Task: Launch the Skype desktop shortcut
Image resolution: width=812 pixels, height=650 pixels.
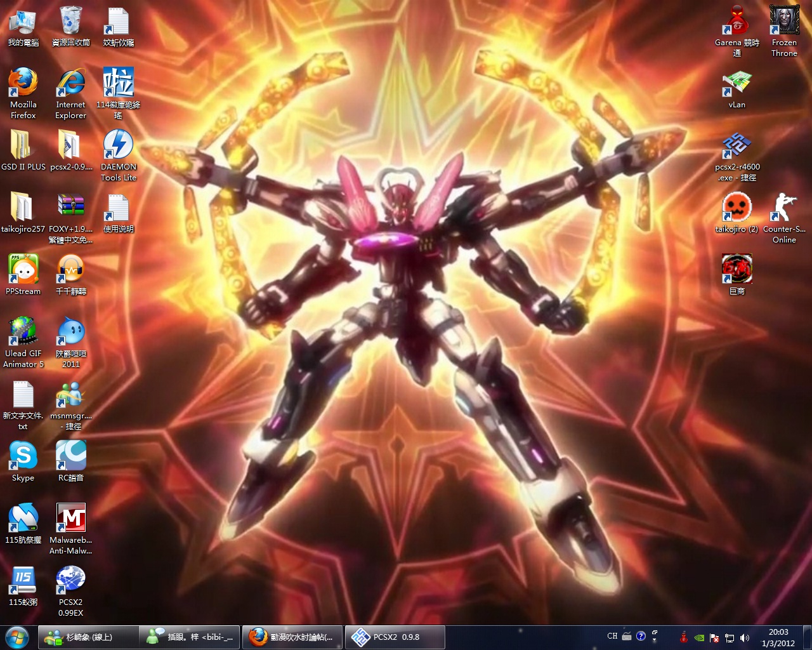Action: [x=23, y=461]
